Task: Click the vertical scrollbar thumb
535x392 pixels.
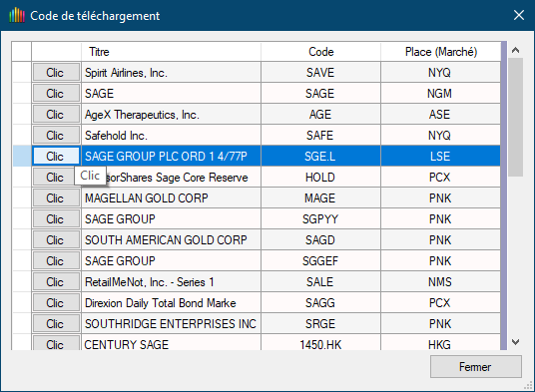Action: click(516, 118)
